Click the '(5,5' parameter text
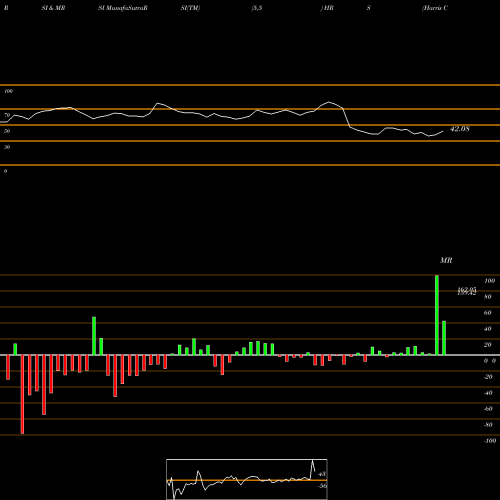This screenshot has width=500, height=500. pos(256,8)
